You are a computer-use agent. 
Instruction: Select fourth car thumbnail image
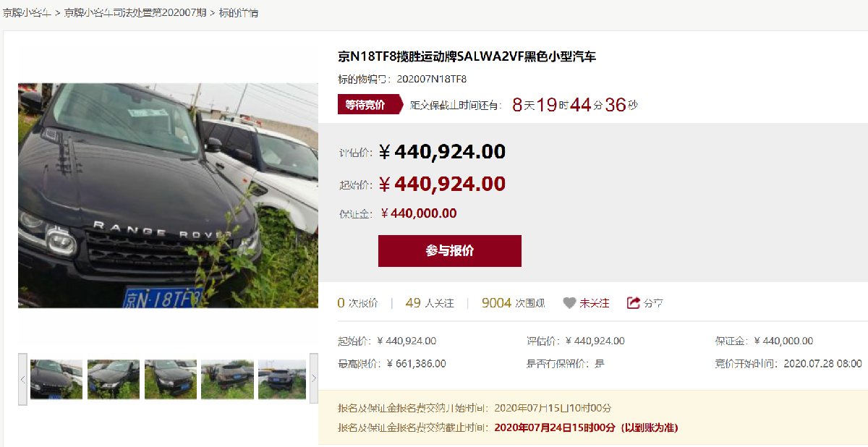click(227, 379)
